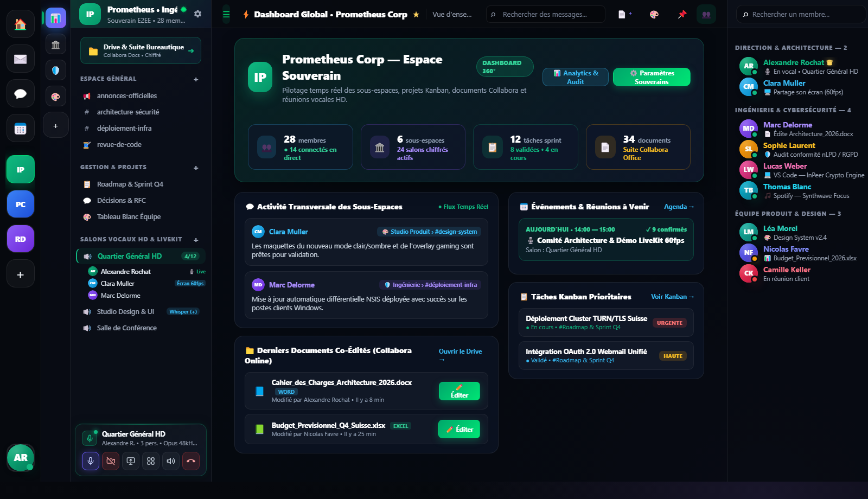Click the Rechercher des messages search field

545,14
